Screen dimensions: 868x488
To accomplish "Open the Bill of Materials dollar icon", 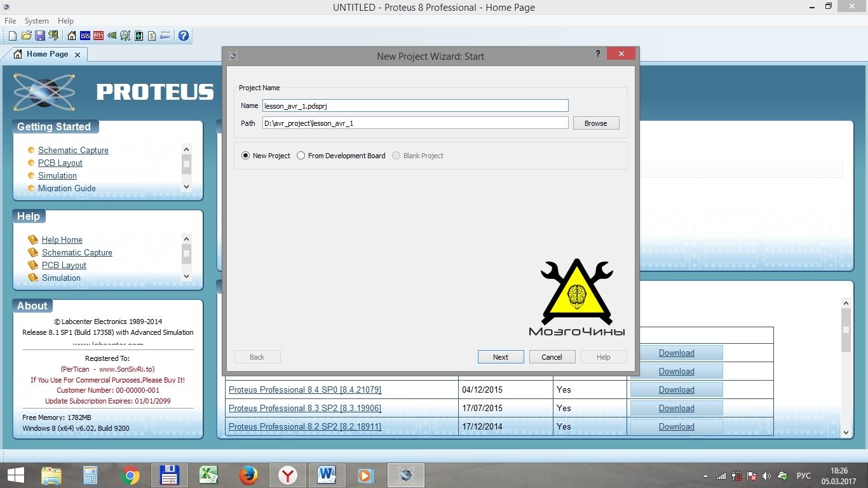I will point(152,36).
